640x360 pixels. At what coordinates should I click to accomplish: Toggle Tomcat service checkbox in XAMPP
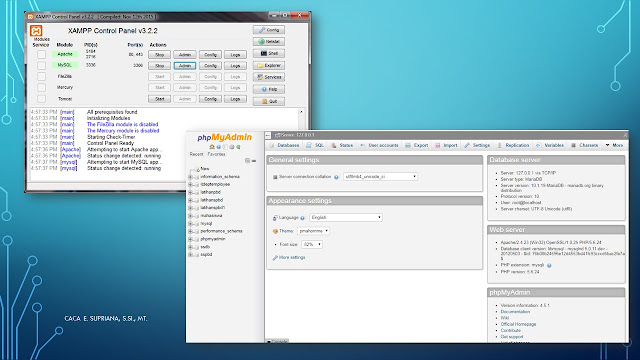[41, 99]
